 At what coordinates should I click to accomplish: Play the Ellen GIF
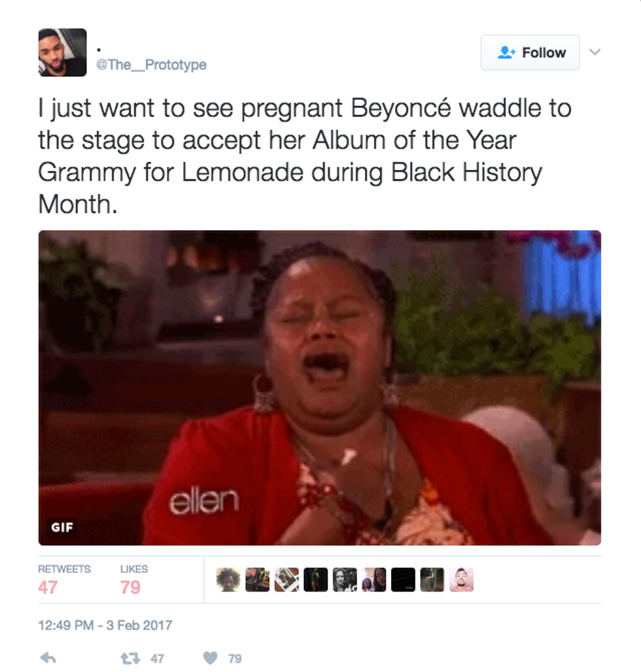coord(320,388)
